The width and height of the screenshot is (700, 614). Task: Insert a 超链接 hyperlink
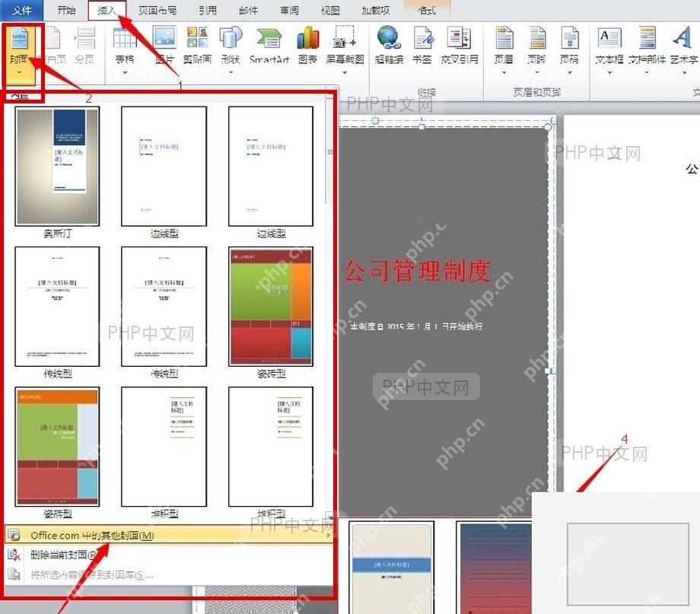389,46
